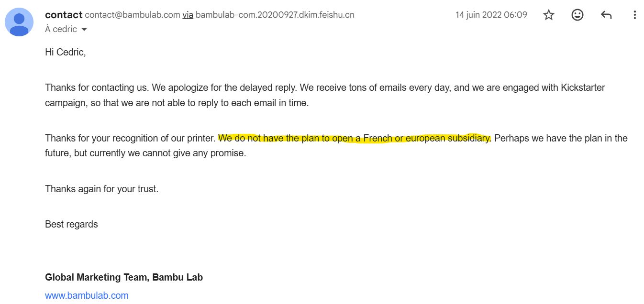Reply using the arrow icon
Image resolution: width=644 pixels, height=304 pixels.
click(606, 15)
